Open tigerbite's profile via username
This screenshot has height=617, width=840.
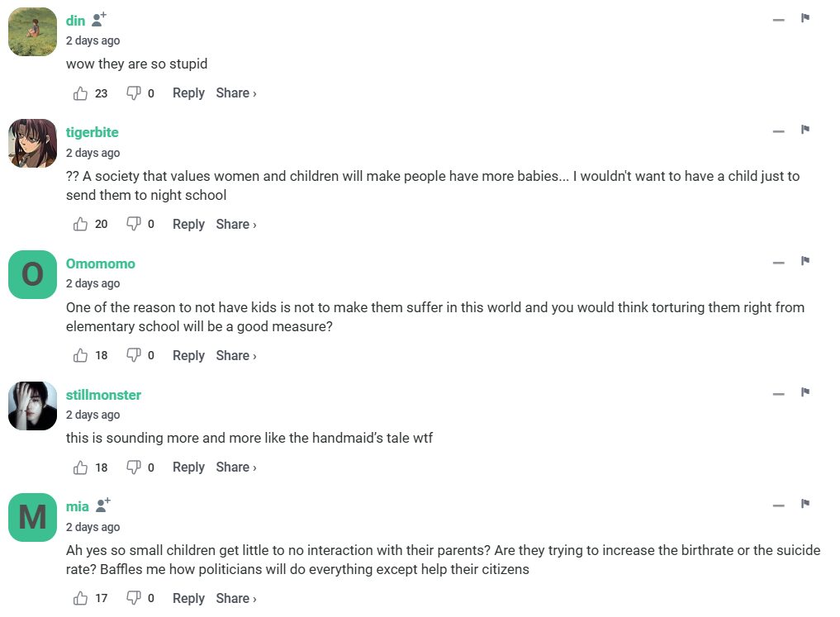92,132
